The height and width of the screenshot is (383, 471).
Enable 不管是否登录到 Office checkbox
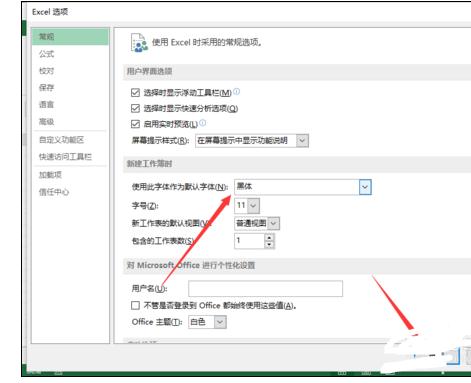135,305
